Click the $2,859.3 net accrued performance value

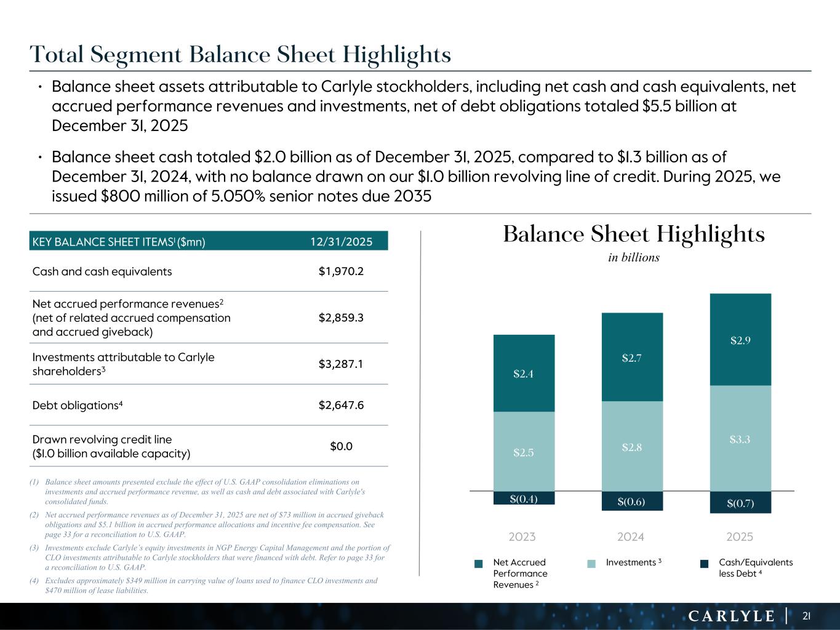341,317
